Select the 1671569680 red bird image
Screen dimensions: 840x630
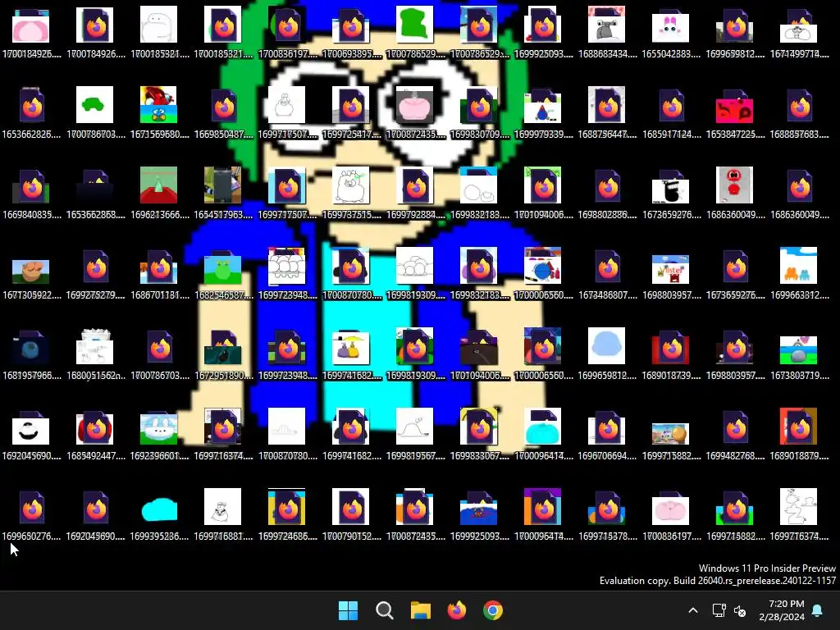(158, 105)
